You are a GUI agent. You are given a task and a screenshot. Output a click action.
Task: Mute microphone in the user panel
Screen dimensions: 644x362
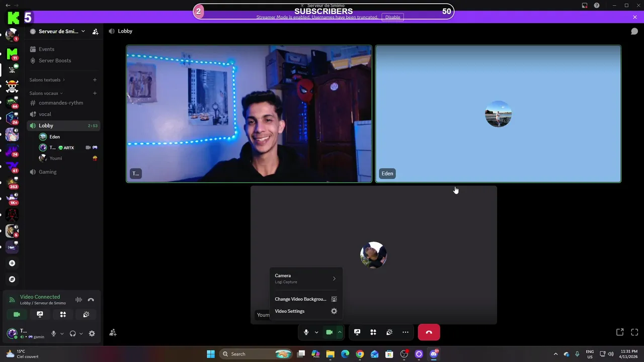coord(53,333)
